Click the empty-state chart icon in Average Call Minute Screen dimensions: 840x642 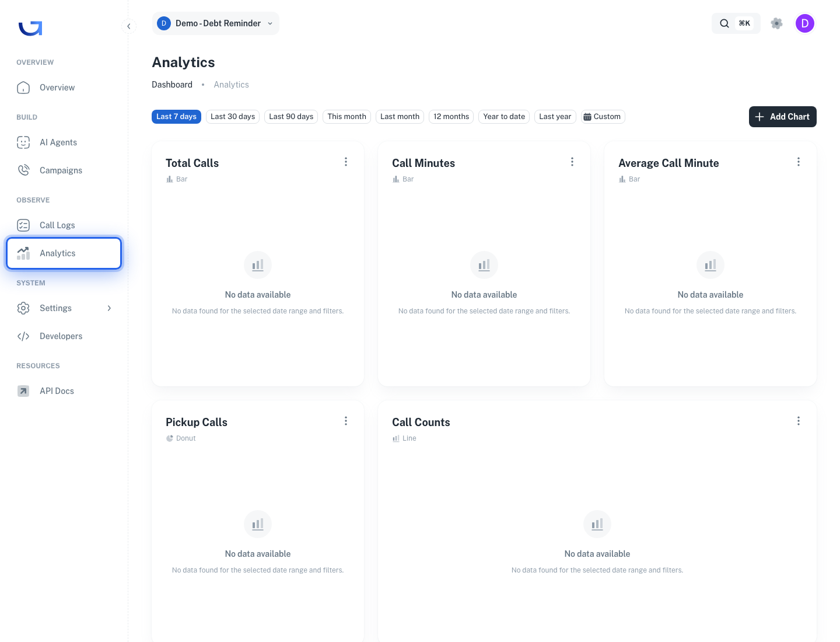click(710, 265)
